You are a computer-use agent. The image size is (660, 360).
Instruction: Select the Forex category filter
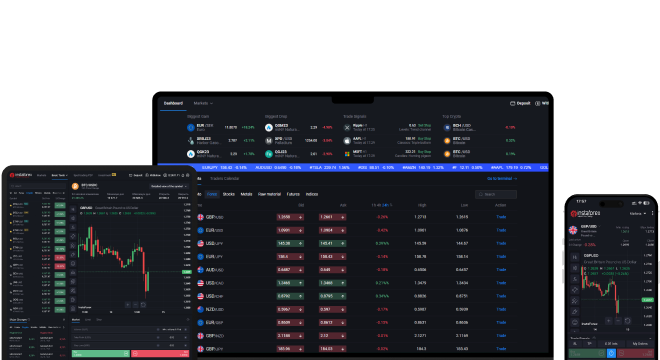tap(212, 194)
